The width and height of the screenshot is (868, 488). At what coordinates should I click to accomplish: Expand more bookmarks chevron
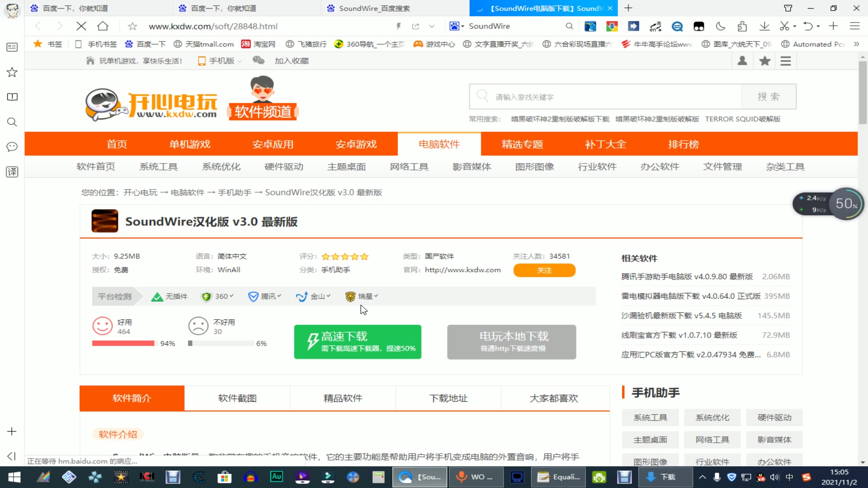(x=856, y=44)
